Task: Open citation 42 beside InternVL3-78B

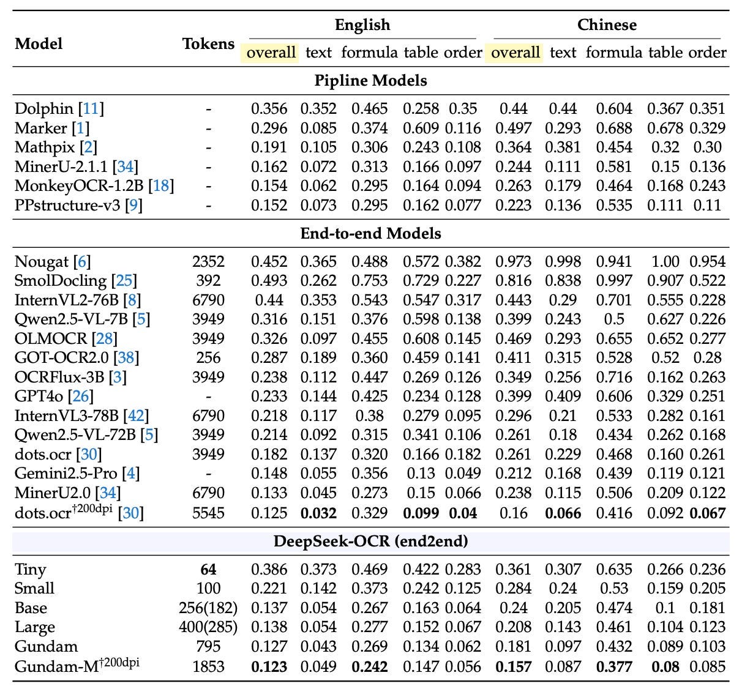Action: [x=136, y=416]
